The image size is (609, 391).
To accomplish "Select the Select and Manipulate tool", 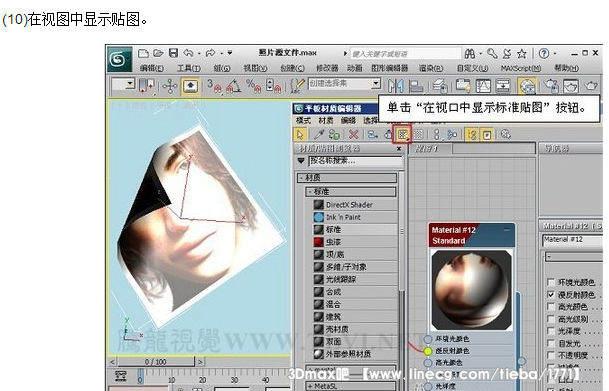I will pos(170,86).
